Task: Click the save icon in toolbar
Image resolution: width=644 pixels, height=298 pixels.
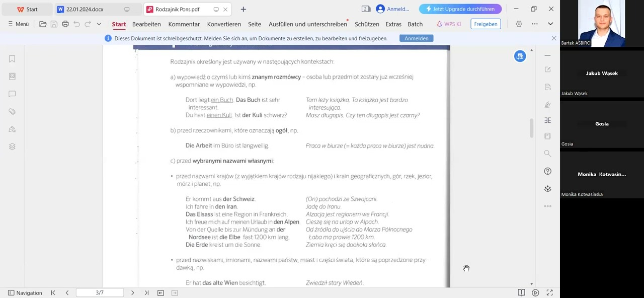Action: 54,24
